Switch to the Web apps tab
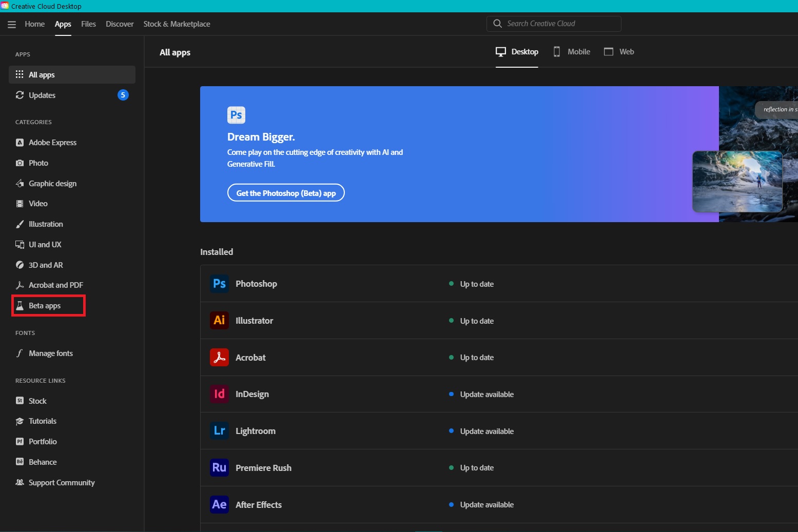Image resolution: width=798 pixels, height=532 pixels. [619, 51]
